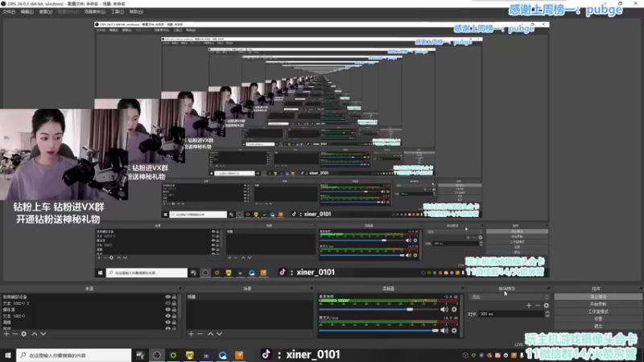Open the 工具(T) menu

pos(118,12)
